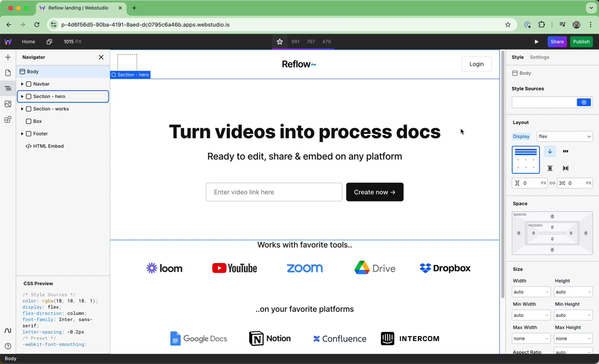This screenshot has width=599, height=364.
Task: Open the add components panel
Action: pyautogui.click(x=8, y=57)
